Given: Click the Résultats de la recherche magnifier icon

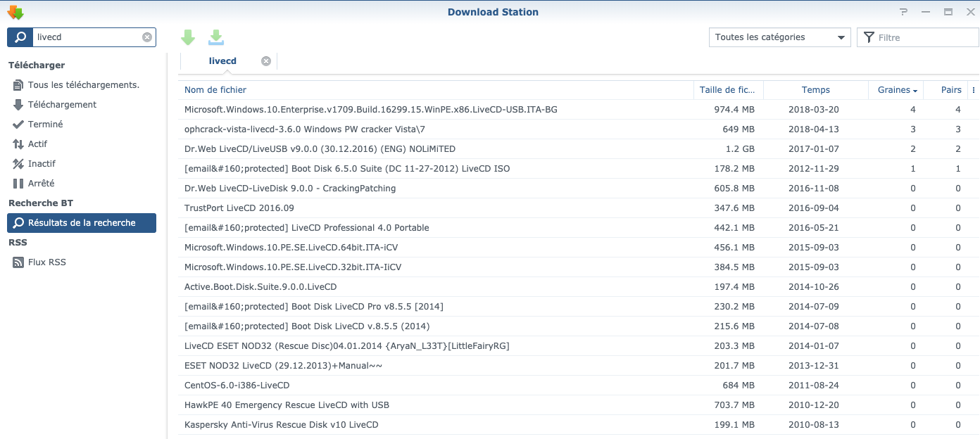Looking at the screenshot, I should pyautogui.click(x=18, y=223).
